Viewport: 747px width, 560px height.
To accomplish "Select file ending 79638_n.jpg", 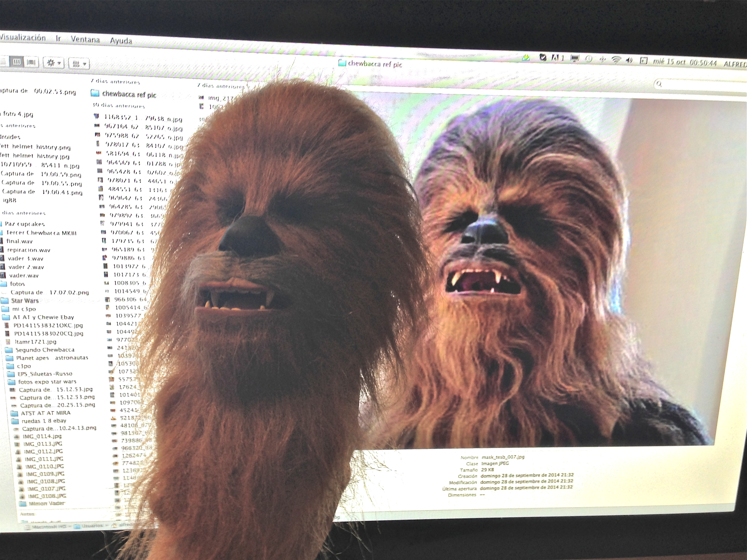I will 138,118.
